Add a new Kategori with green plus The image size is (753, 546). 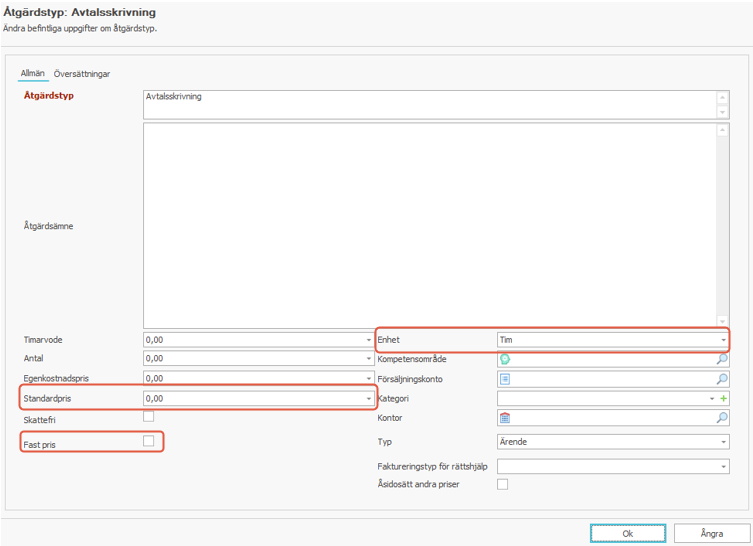click(x=724, y=399)
